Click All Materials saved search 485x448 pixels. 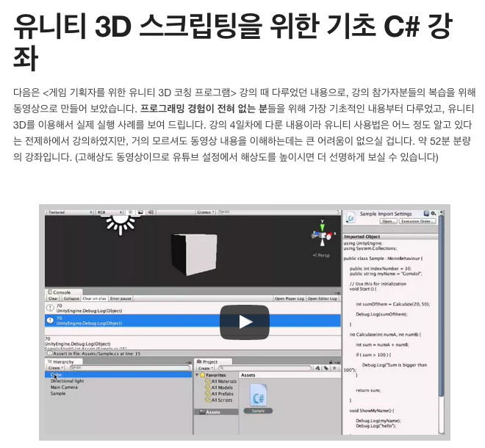[221, 381]
